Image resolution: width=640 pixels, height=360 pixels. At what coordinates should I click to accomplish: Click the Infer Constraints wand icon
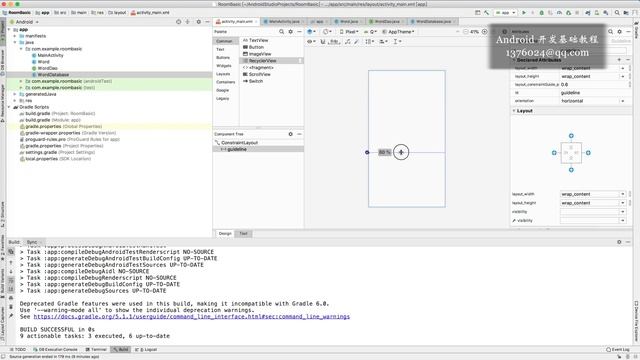[356, 41]
